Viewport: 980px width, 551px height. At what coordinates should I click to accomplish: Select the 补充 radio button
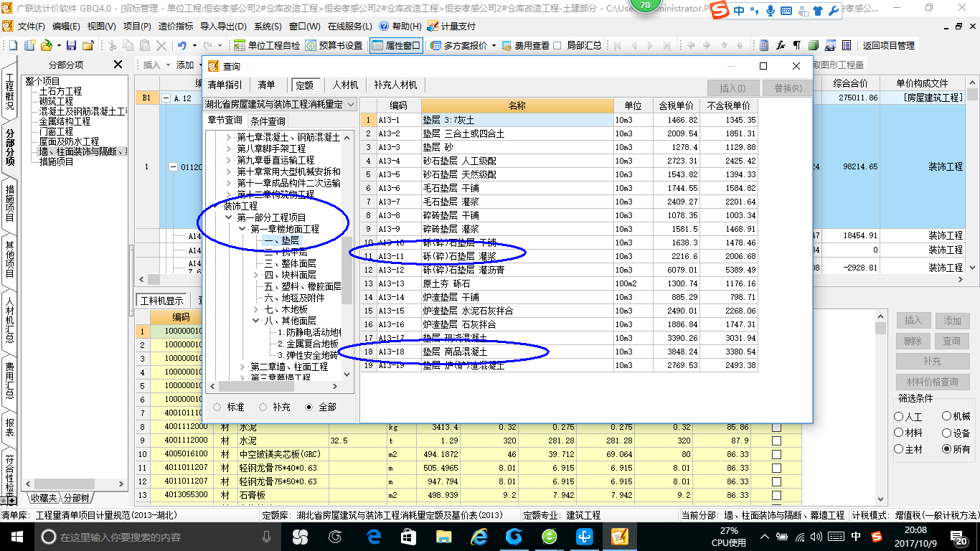point(263,407)
